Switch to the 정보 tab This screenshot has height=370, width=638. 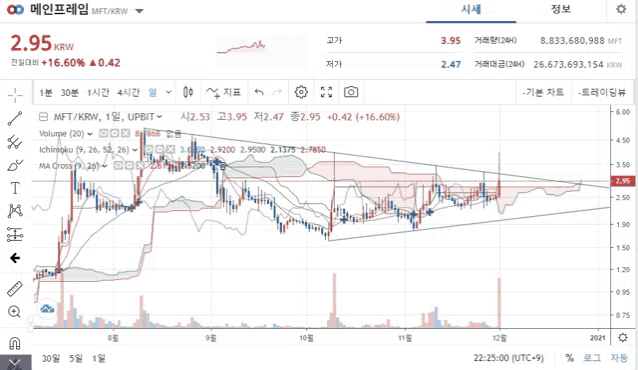pyautogui.click(x=561, y=9)
